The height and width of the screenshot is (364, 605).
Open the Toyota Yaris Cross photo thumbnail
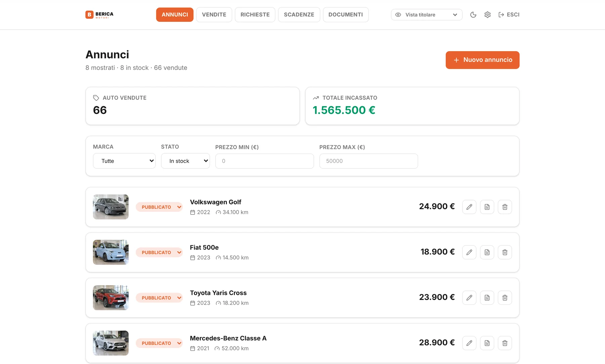(111, 297)
